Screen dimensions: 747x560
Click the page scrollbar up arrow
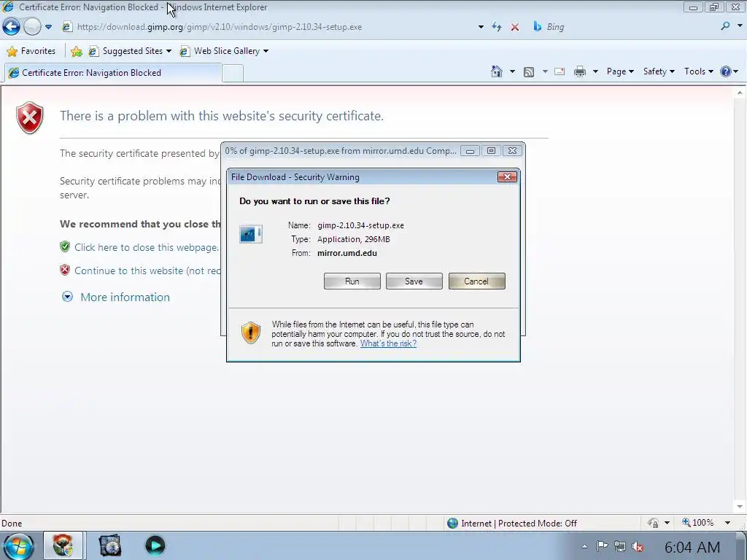click(x=740, y=93)
